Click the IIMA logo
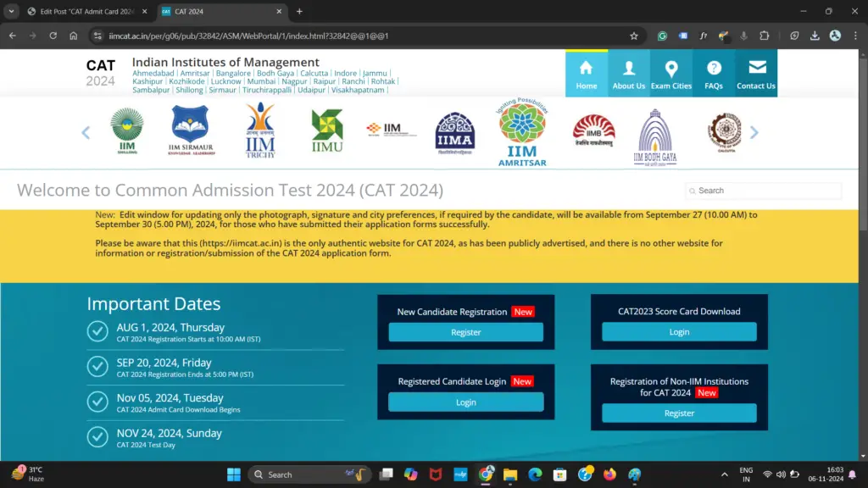The height and width of the screenshot is (488, 868). click(455, 133)
